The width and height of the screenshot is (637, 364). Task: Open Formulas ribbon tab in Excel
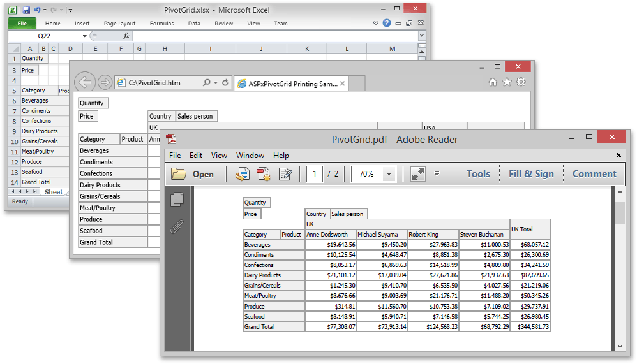(161, 24)
